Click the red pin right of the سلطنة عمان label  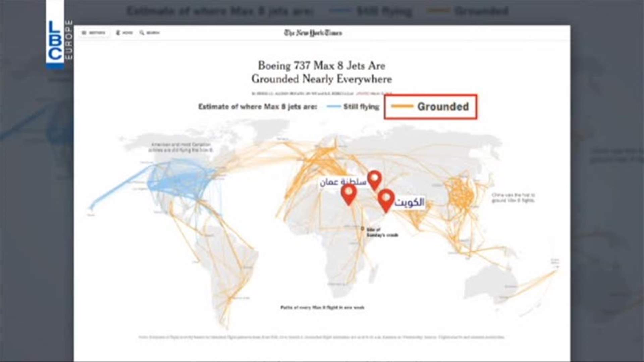[x=374, y=180]
